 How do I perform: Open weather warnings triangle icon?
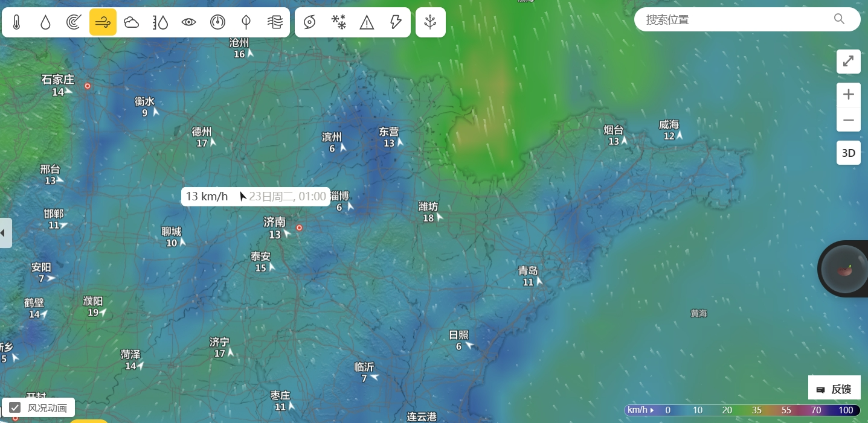tap(367, 22)
